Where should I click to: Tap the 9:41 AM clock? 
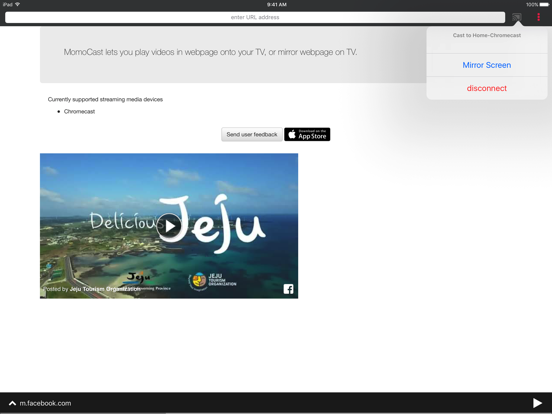click(276, 5)
